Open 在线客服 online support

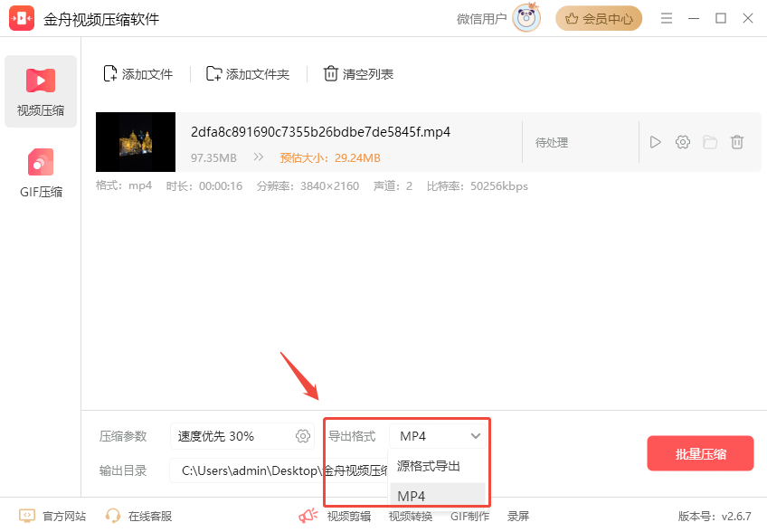pos(139,517)
